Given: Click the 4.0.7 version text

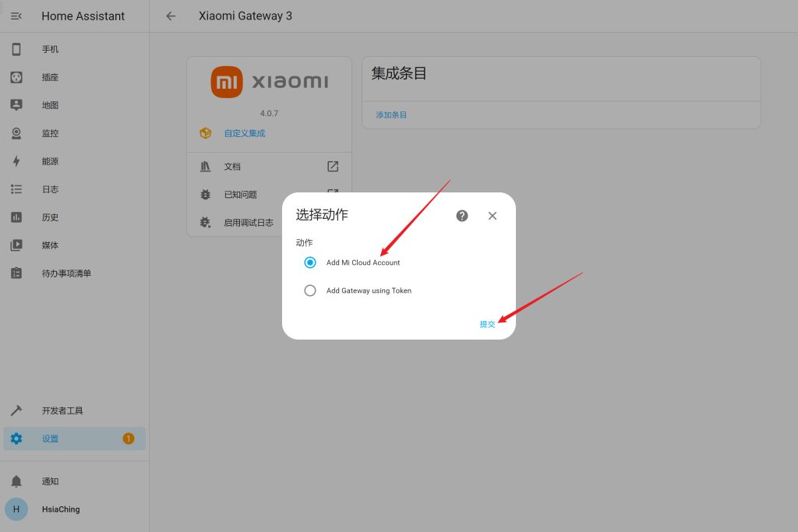Looking at the screenshot, I should [269, 114].
